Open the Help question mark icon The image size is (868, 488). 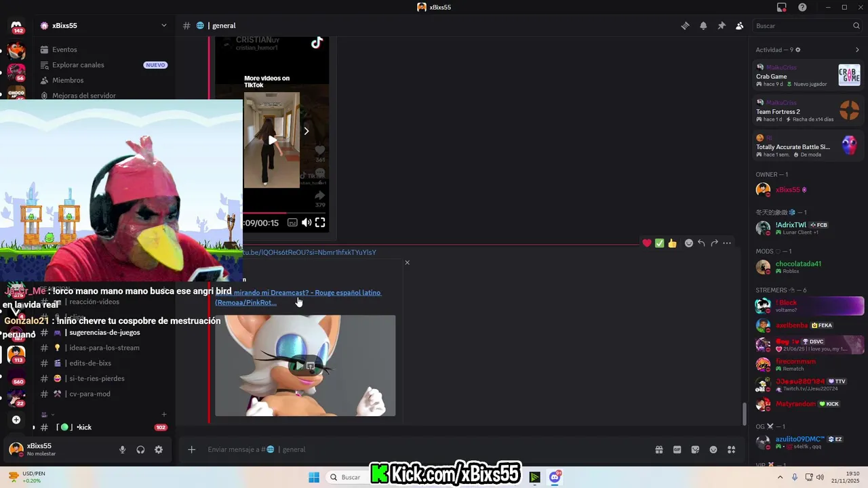[802, 7]
